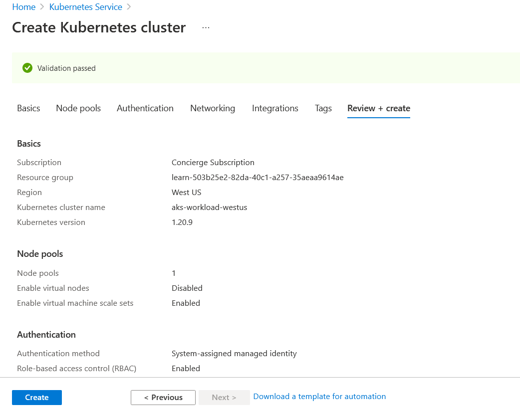The width and height of the screenshot is (520, 420).
Task: Click the 'Authentication' section heading
Action: 46,335
